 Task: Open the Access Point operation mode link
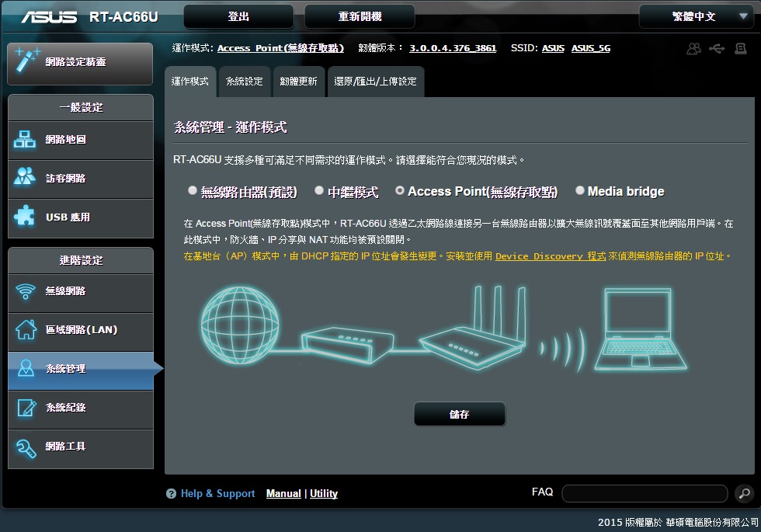[x=280, y=48]
